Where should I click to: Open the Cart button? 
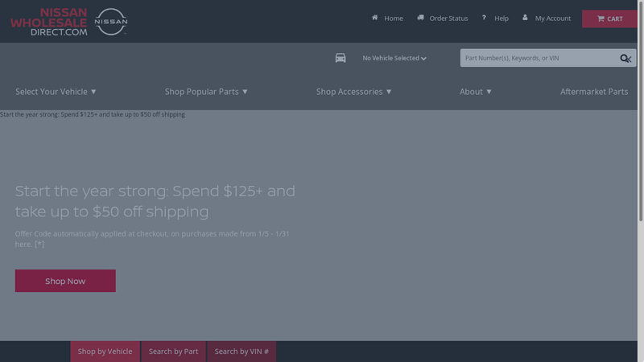point(609,19)
